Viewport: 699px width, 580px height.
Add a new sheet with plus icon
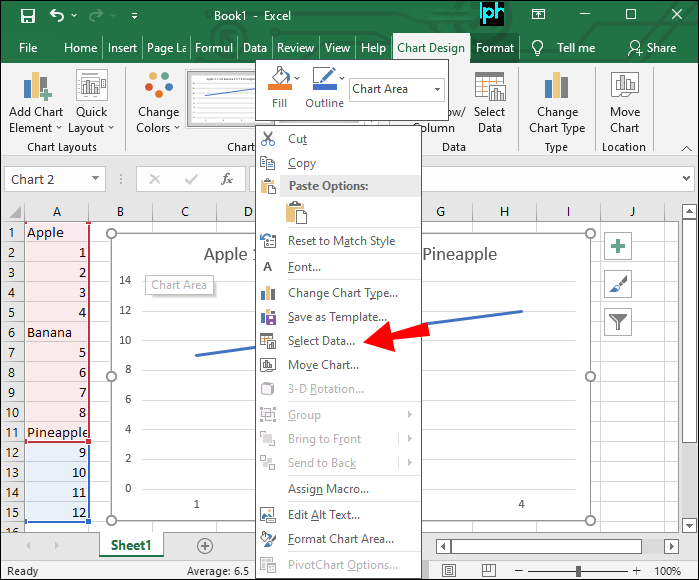tap(205, 545)
